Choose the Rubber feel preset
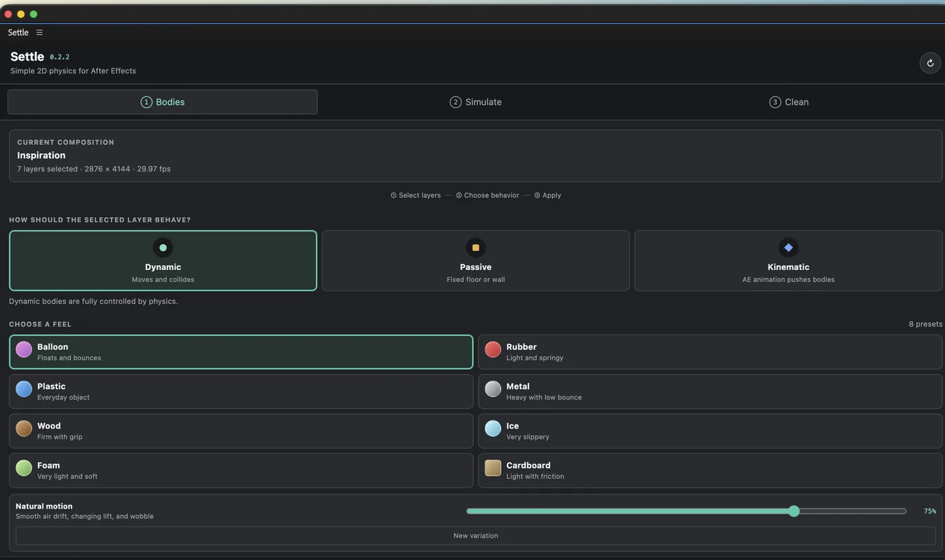This screenshot has width=945, height=560. click(x=710, y=352)
